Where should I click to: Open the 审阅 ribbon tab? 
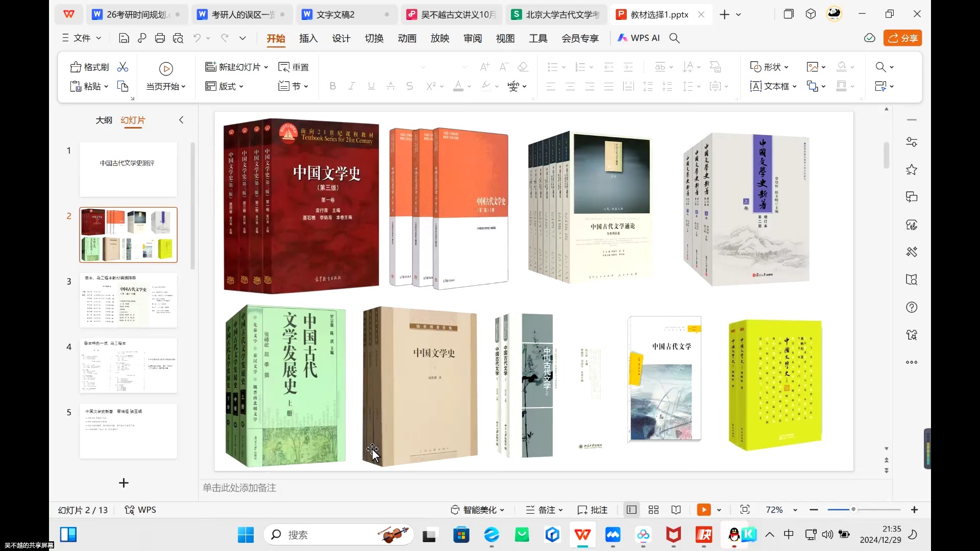pos(473,38)
